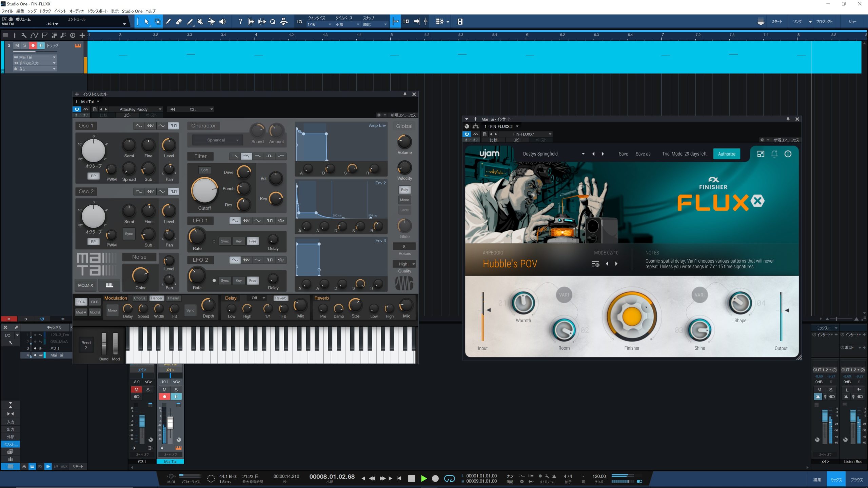Open the Studio One menu
The width and height of the screenshot is (868, 488).
132,11
